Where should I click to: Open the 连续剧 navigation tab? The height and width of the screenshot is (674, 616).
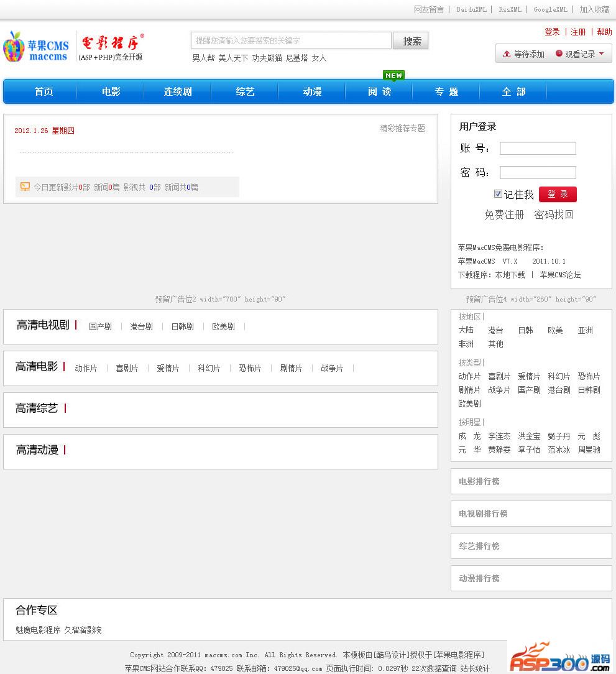coord(178,91)
